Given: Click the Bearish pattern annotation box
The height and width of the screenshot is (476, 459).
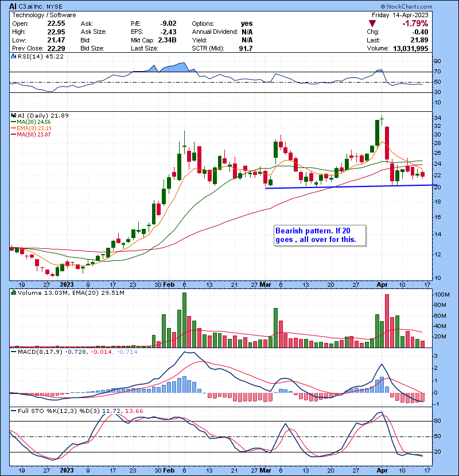Looking at the screenshot, I should click(x=320, y=235).
